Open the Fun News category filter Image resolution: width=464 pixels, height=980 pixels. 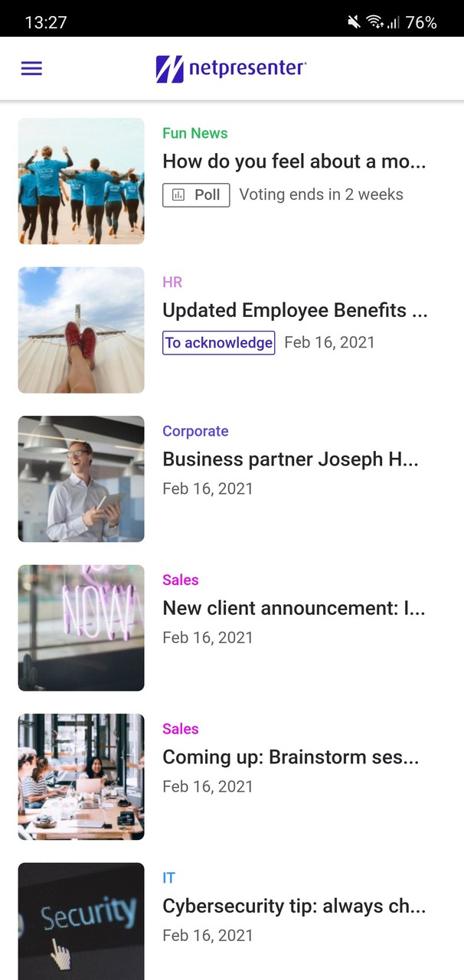coord(194,133)
